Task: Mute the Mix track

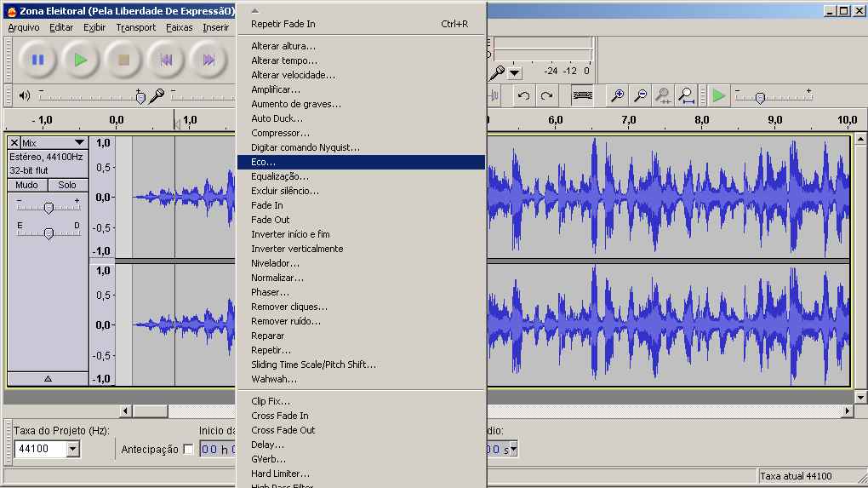Action: tap(27, 185)
